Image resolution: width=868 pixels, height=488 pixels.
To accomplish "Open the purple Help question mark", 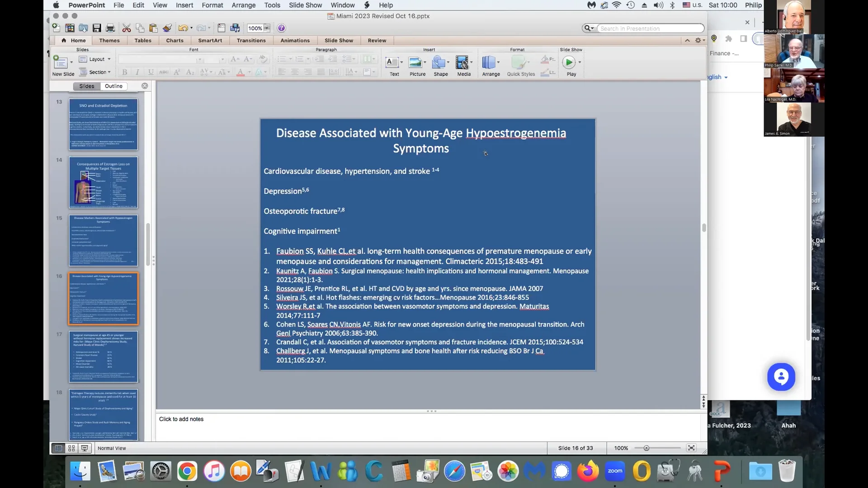I will [281, 28].
